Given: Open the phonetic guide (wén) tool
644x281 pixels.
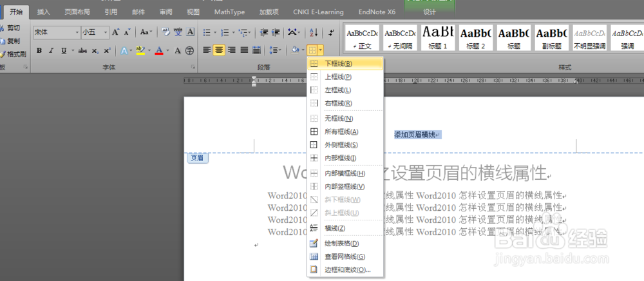Looking at the screenshot, I should [x=178, y=32].
